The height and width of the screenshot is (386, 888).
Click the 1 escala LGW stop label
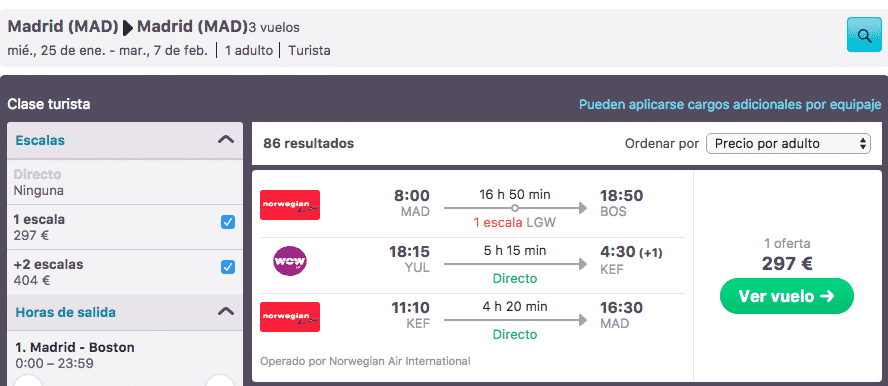[515, 223]
